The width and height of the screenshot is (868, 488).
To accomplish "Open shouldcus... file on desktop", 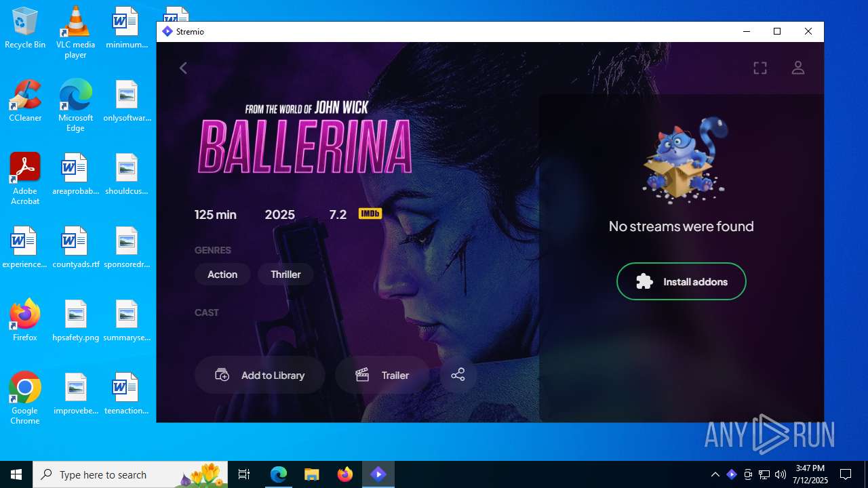I will coord(126,175).
